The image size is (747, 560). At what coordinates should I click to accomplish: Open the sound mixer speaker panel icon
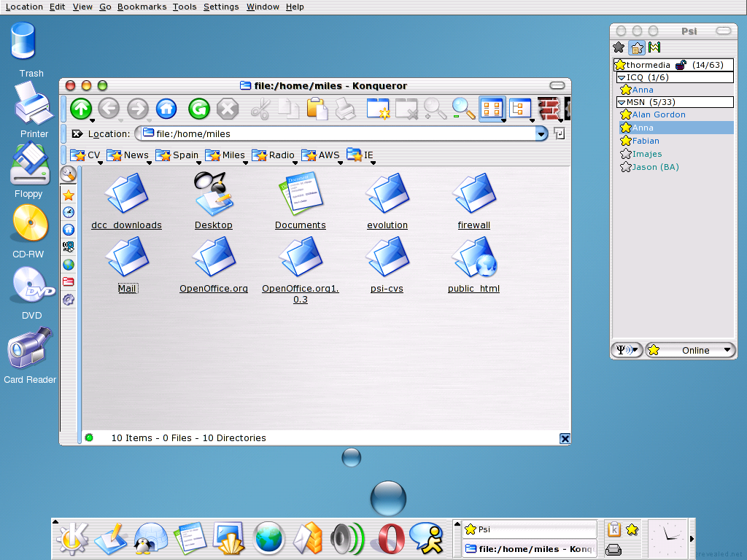point(347,539)
